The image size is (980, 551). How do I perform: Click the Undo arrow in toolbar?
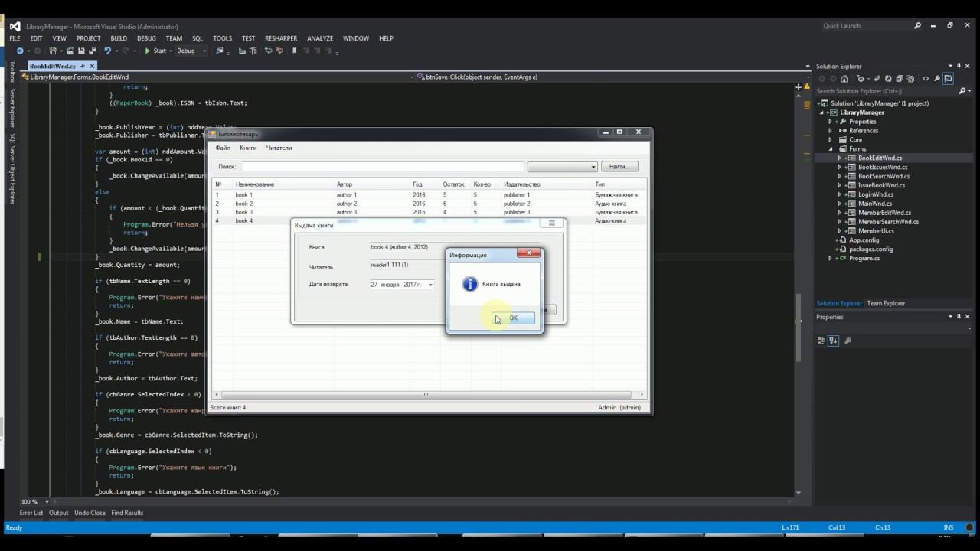click(x=107, y=51)
